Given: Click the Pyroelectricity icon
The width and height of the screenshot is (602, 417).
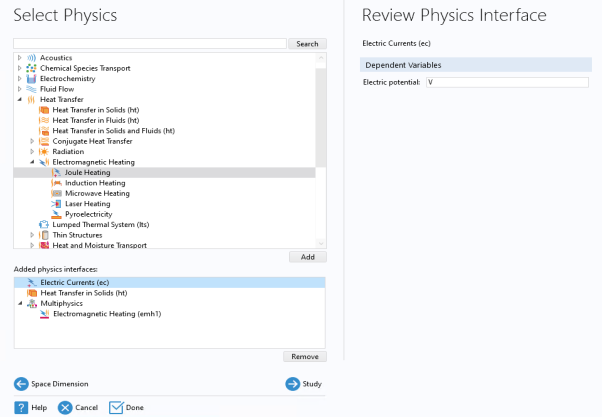Looking at the screenshot, I should tap(56, 214).
